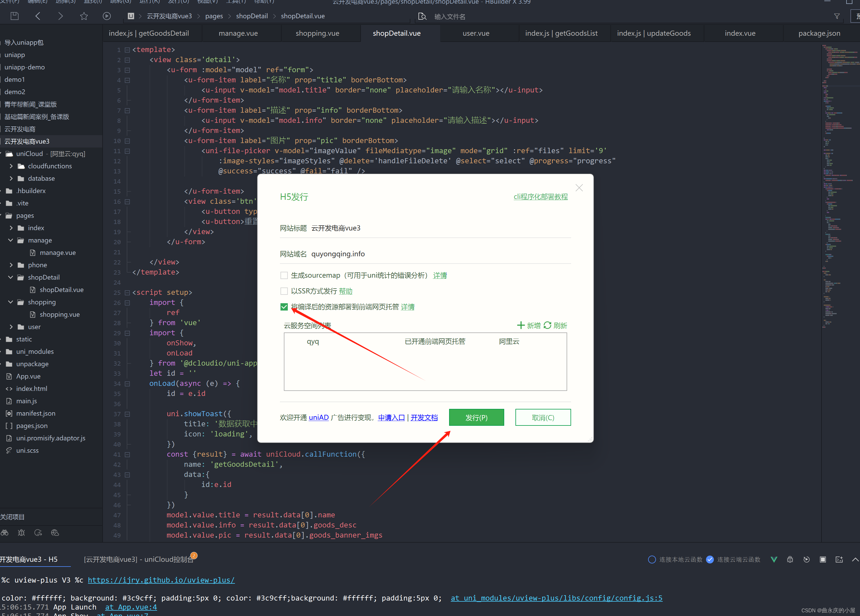
Task: Expand the database folder
Action: coord(11,178)
